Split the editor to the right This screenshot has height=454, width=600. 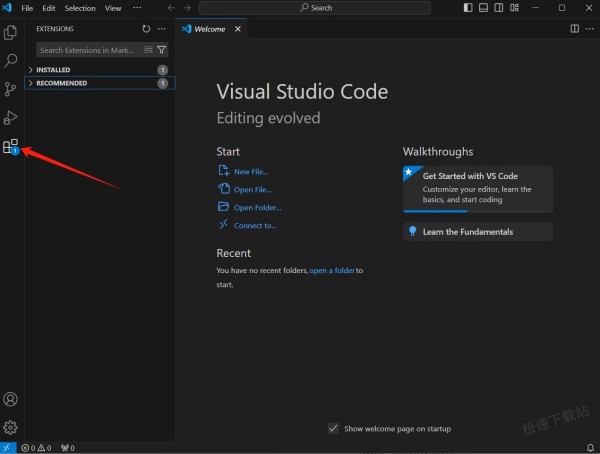tap(574, 29)
